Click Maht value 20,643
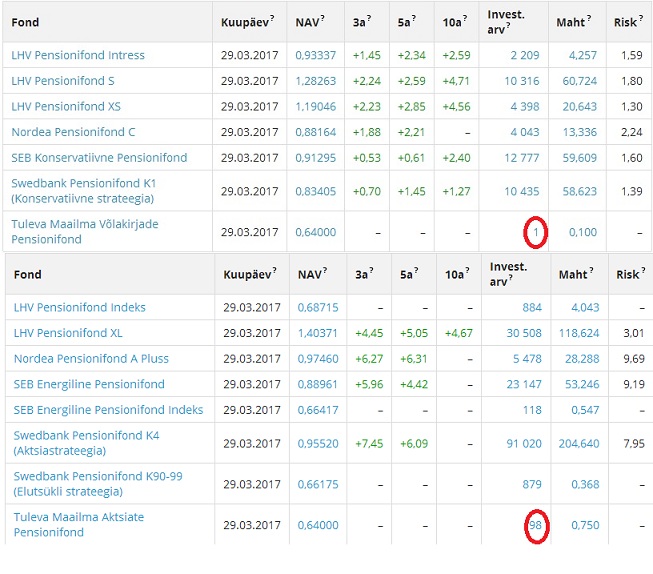Image resolution: width=653 pixels, height=574 pixels. (580, 106)
